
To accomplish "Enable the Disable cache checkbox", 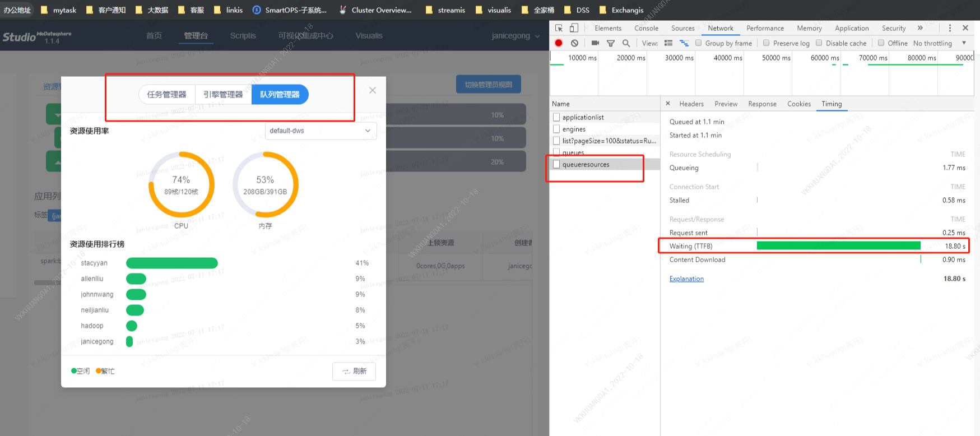I will (x=819, y=43).
